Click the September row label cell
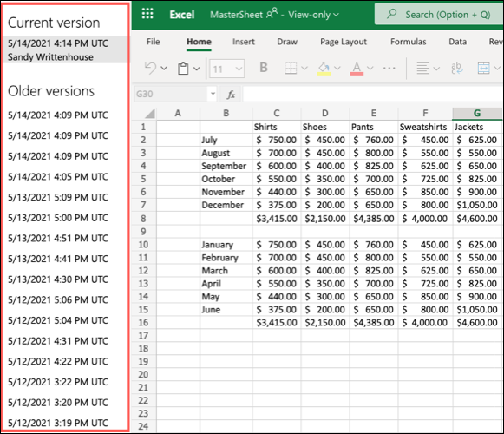This screenshot has width=504, height=434. [226, 166]
